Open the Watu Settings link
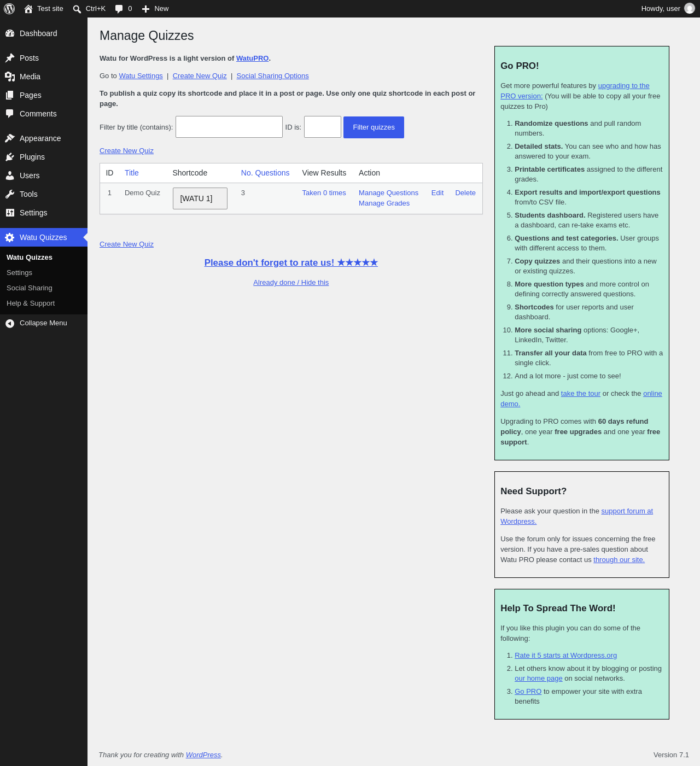The width and height of the screenshot is (700, 766). [x=141, y=76]
